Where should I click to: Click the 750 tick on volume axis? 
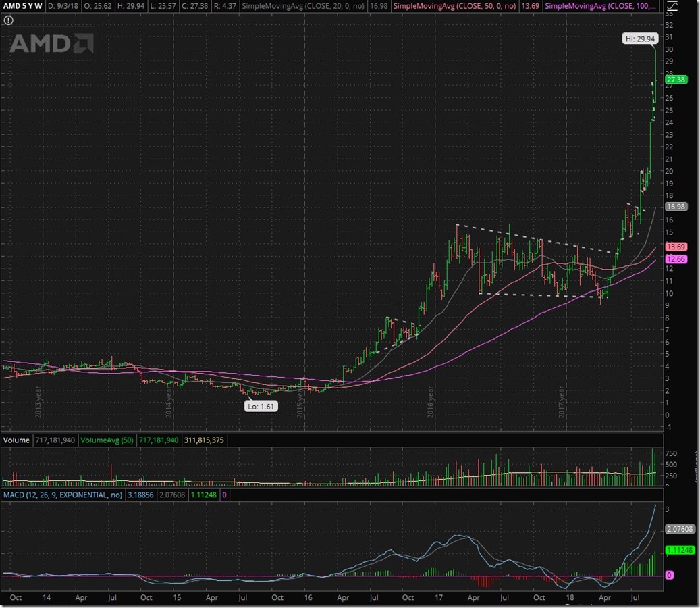(x=671, y=453)
